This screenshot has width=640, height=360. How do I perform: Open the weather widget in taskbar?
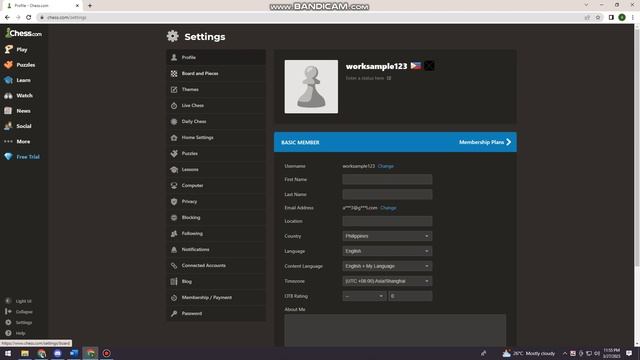[529, 353]
